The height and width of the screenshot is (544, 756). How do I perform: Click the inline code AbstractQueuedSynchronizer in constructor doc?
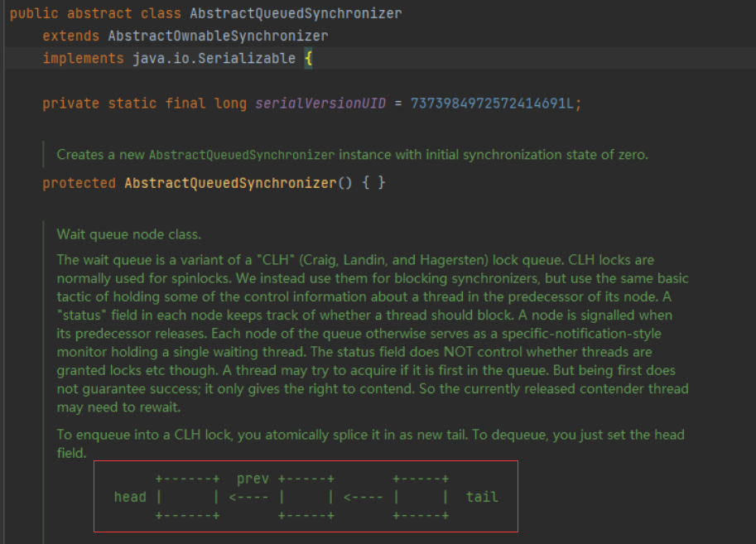(242, 155)
